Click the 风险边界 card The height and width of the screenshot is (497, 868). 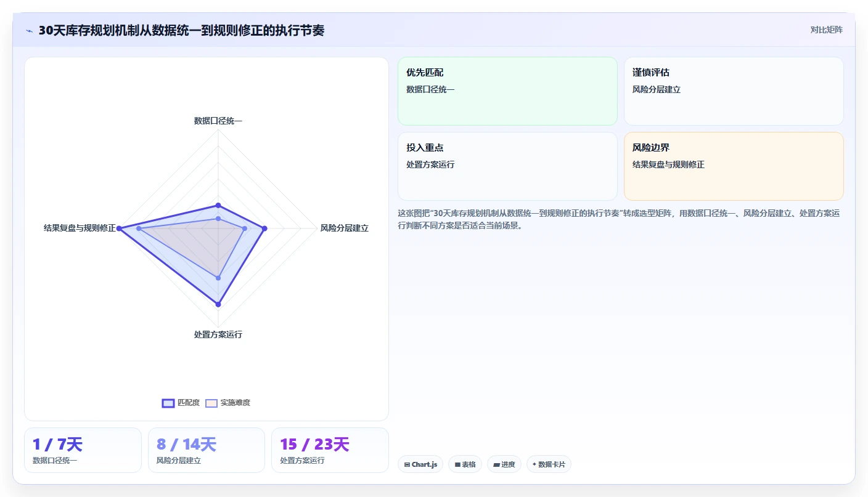point(734,166)
